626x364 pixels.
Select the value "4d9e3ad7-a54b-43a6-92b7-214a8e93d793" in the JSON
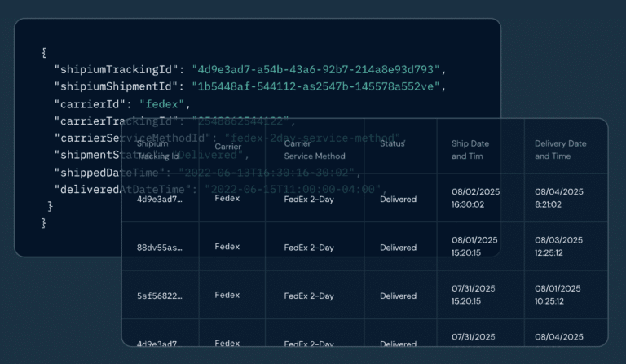[x=315, y=70]
